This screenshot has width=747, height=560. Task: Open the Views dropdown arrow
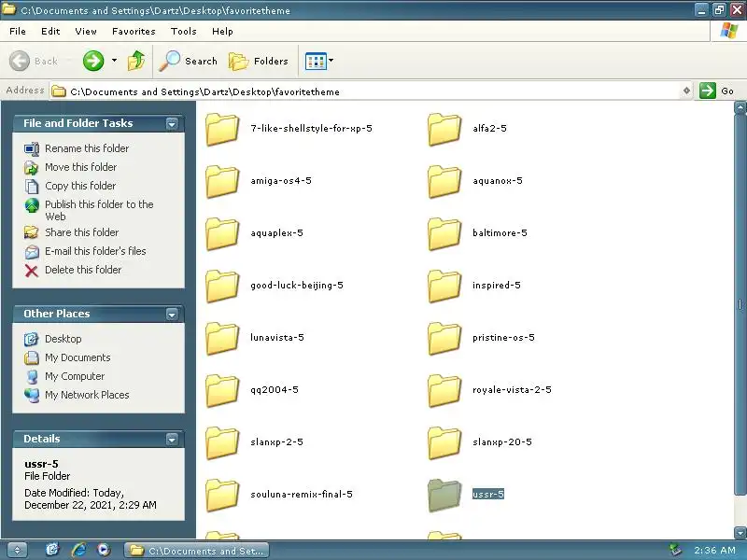pos(331,61)
